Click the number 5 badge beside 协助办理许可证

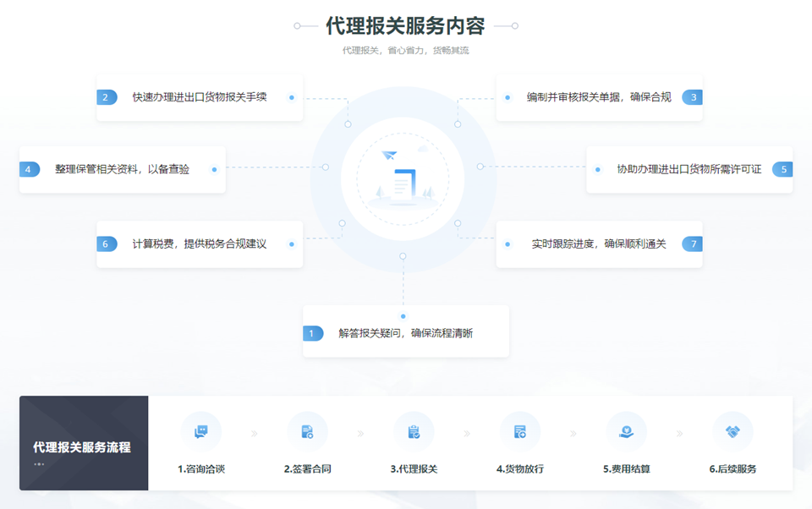click(782, 169)
